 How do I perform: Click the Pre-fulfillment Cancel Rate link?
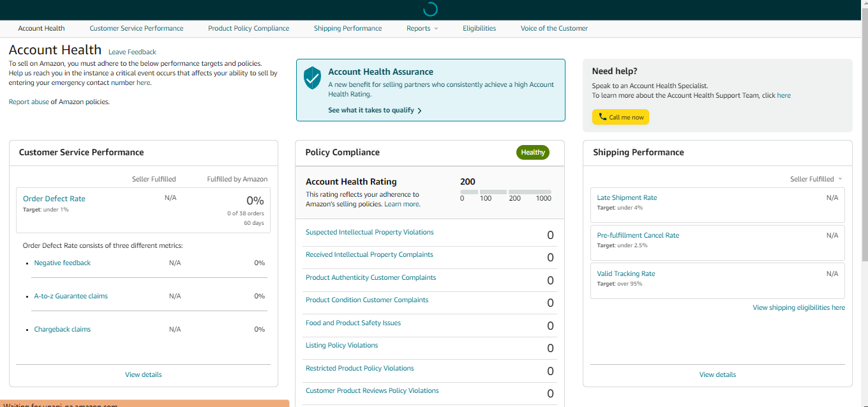coord(638,235)
